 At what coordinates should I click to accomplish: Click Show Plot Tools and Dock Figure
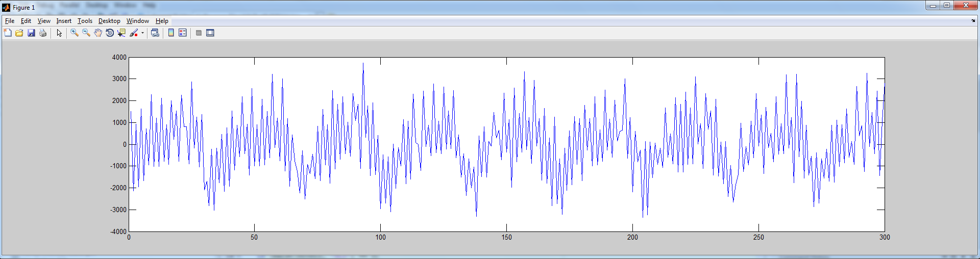click(x=210, y=33)
